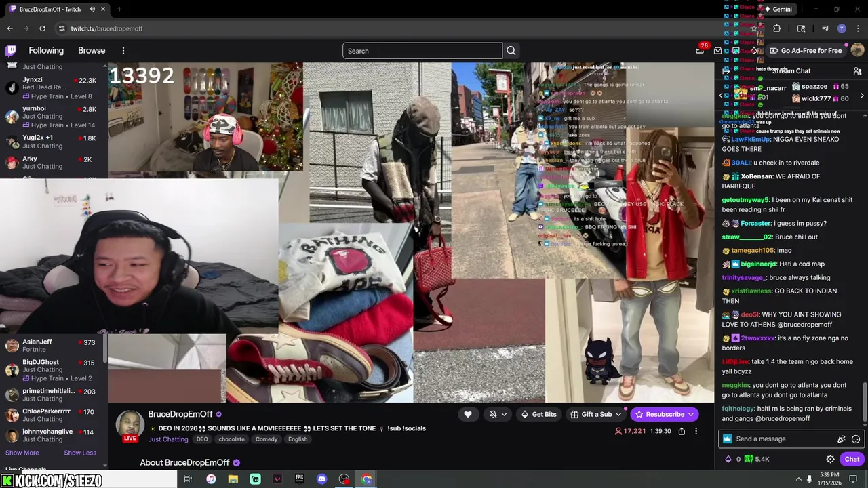Open BigDJGhost channel in sidebar
Image resolution: width=868 pixels, height=488 pixels.
click(x=54, y=370)
